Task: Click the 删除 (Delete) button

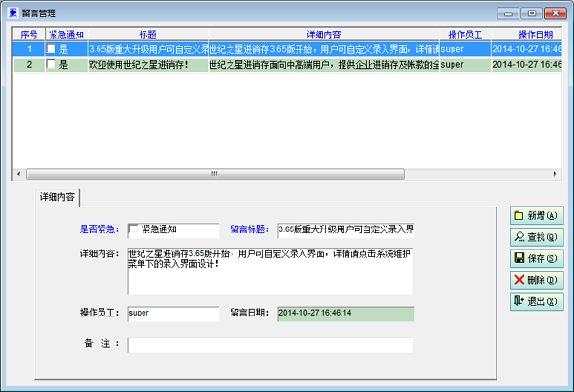Action: (x=537, y=280)
